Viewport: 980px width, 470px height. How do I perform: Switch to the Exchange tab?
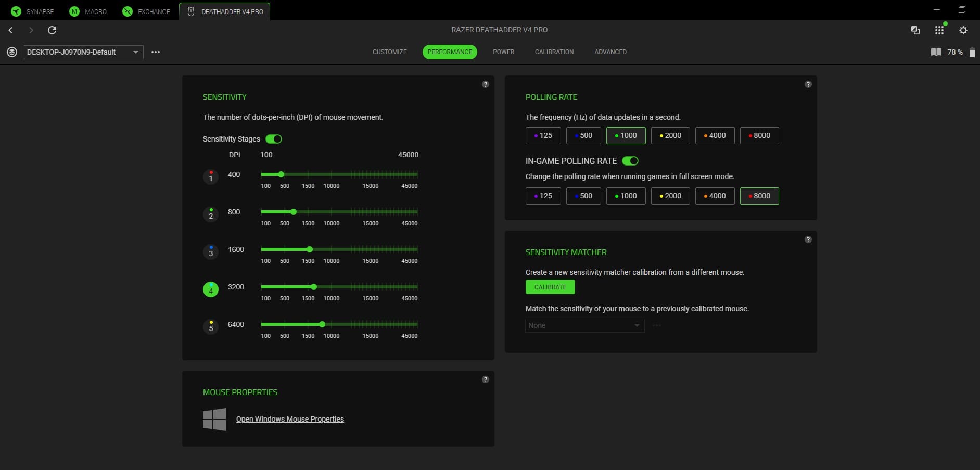146,11
